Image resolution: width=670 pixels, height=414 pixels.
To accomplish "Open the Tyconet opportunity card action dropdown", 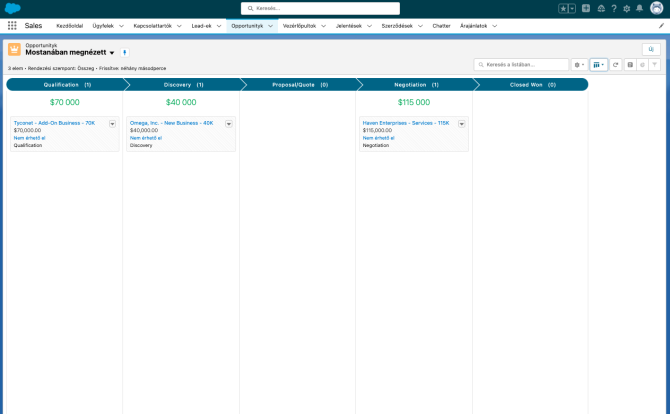I will coord(112,124).
